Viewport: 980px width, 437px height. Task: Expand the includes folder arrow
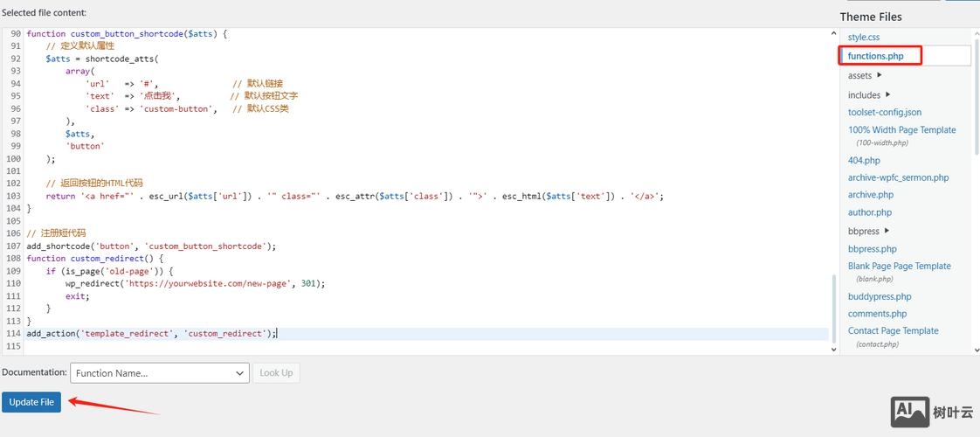[887, 94]
